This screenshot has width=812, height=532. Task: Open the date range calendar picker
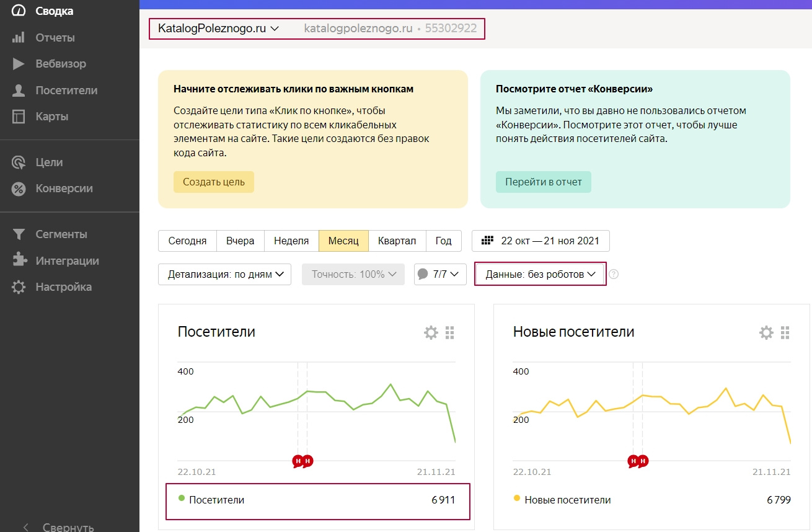(541, 241)
